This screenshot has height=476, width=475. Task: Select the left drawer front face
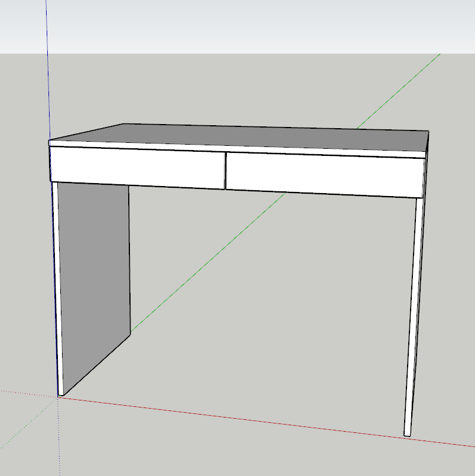coord(137,168)
